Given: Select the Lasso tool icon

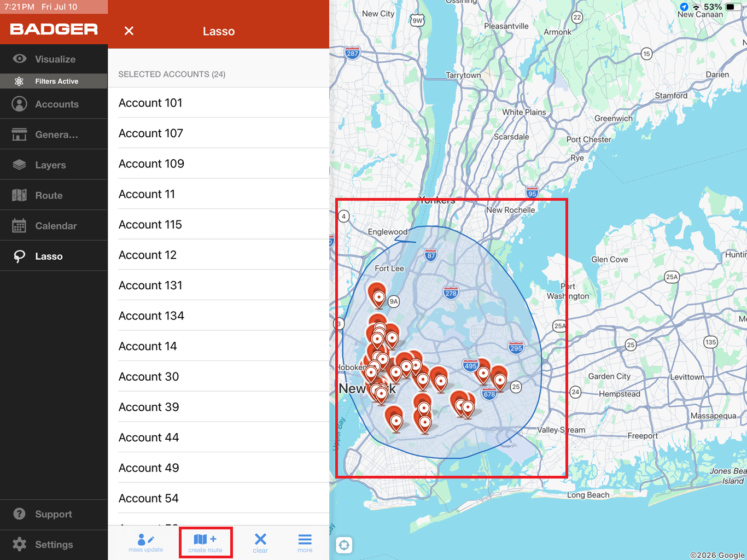Looking at the screenshot, I should 20,256.
